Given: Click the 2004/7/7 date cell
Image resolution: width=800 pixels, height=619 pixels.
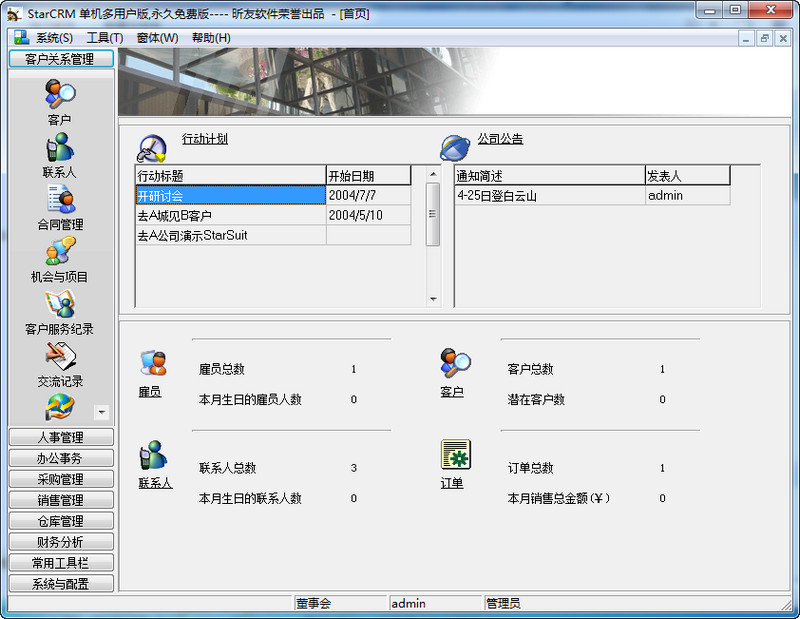Looking at the screenshot, I should tap(368, 195).
